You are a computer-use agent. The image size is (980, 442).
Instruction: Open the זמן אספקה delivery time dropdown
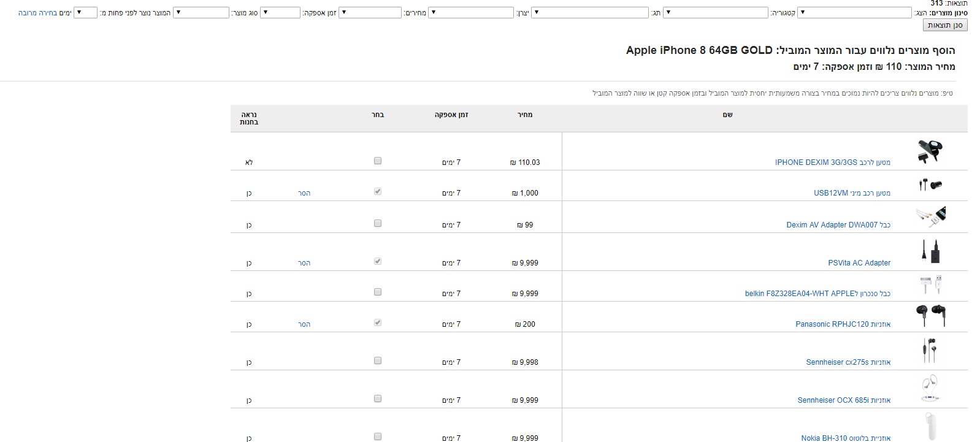coord(280,12)
